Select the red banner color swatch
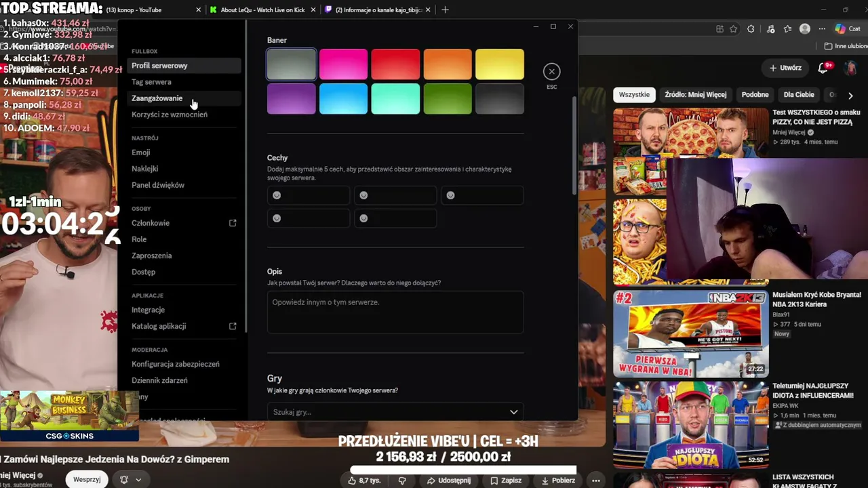This screenshot has width=868, height=488. 395,64
